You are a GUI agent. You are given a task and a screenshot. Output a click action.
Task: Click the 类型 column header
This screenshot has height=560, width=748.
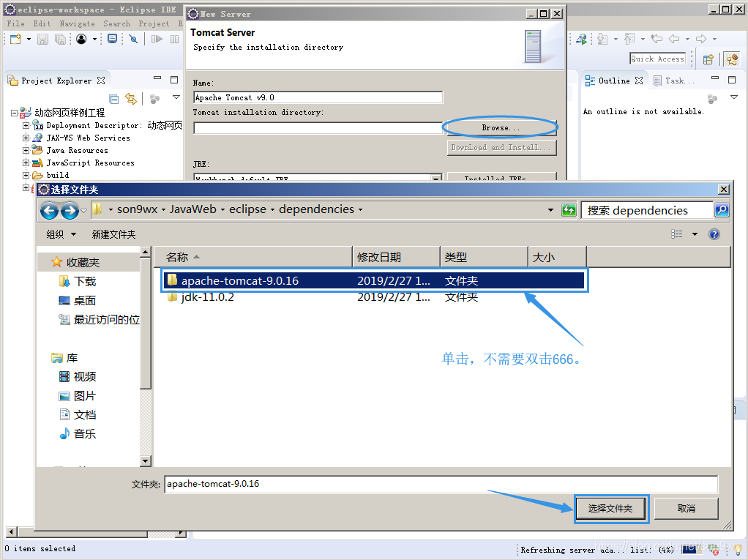485,257
